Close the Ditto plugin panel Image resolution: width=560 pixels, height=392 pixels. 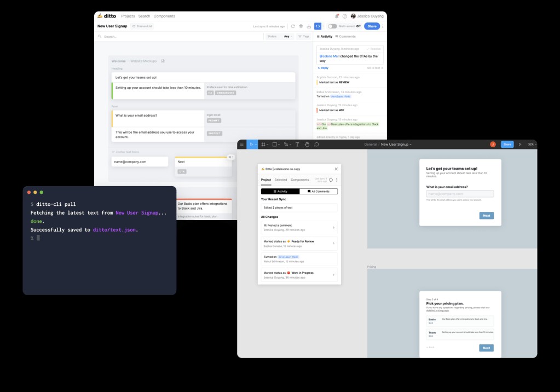pyautogui.click(x=336, y=169)
